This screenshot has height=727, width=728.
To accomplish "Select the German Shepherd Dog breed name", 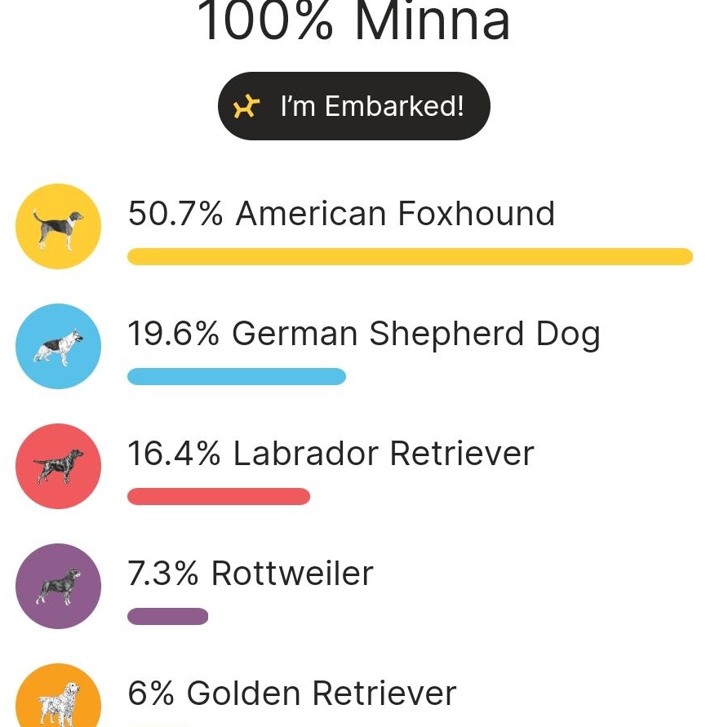I will [416, 334].
